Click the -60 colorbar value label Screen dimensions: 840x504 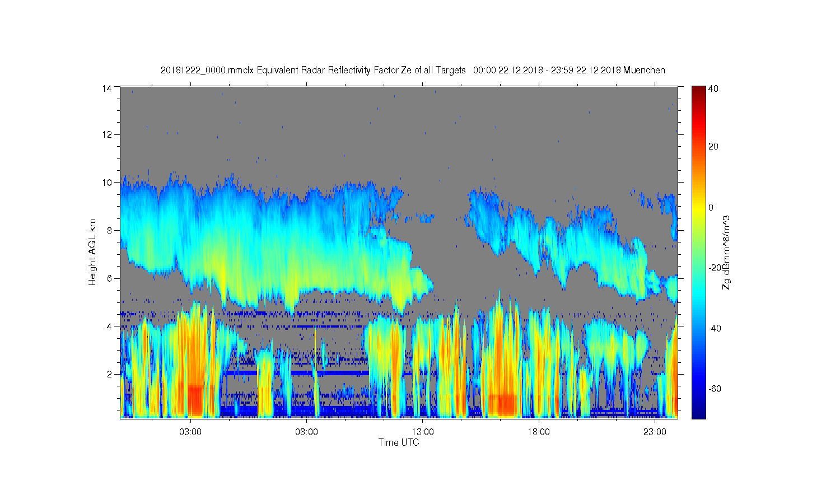(x=715, y=389)
